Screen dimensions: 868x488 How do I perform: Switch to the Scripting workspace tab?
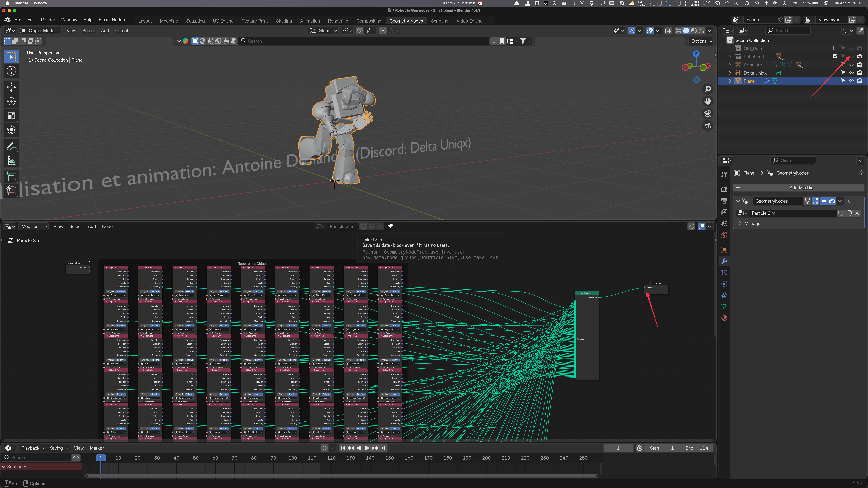pos(439,21)
